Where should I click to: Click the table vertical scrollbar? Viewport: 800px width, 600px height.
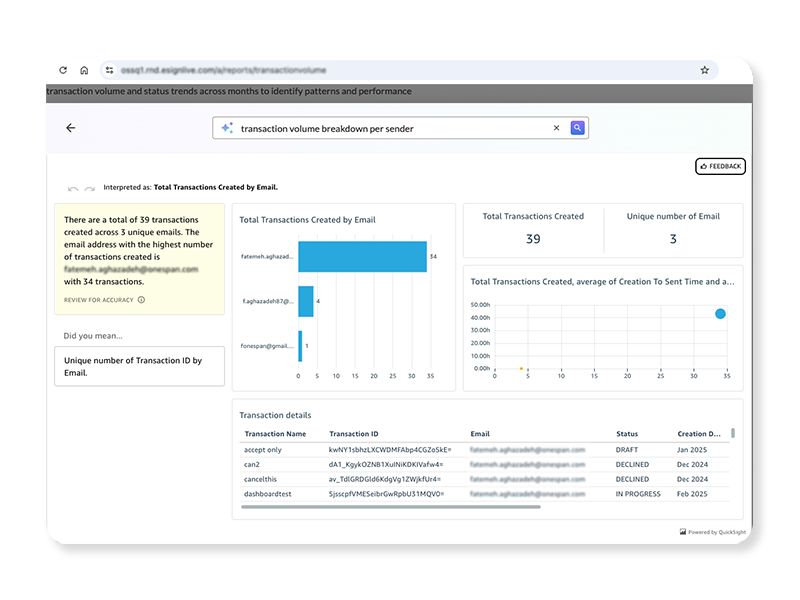point(733,434)
